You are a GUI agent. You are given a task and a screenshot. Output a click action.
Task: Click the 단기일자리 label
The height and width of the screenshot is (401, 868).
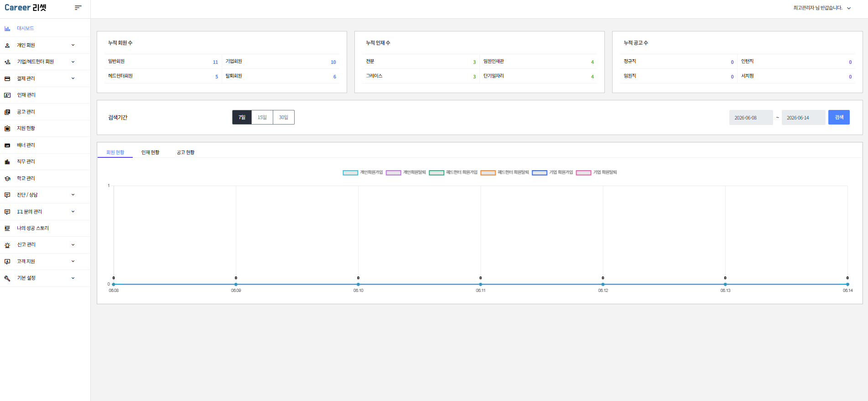point(494,76)
